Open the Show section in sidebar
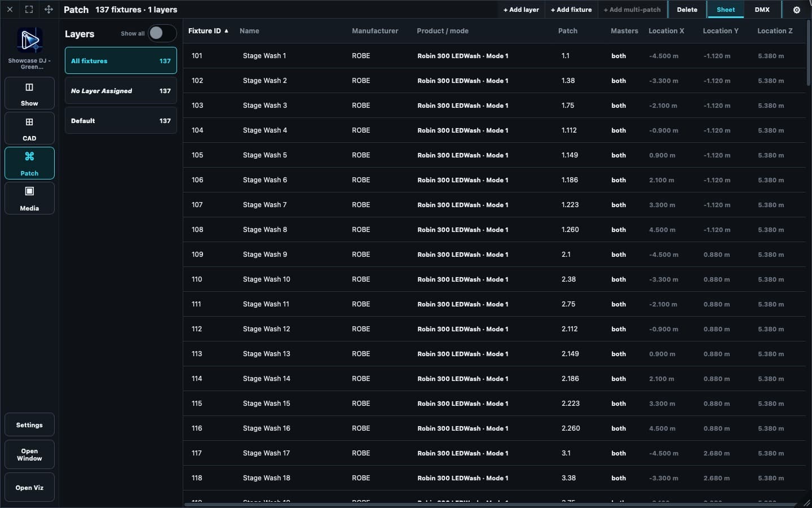 click(x=29, y=93)
